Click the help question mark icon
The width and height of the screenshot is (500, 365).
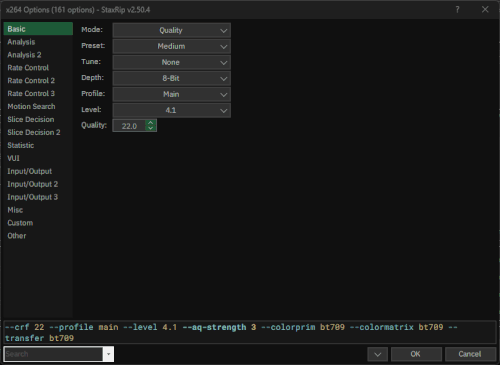457,10
